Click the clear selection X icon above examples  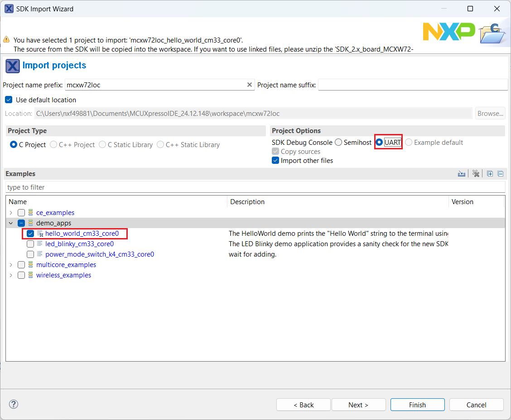point(476,174)
